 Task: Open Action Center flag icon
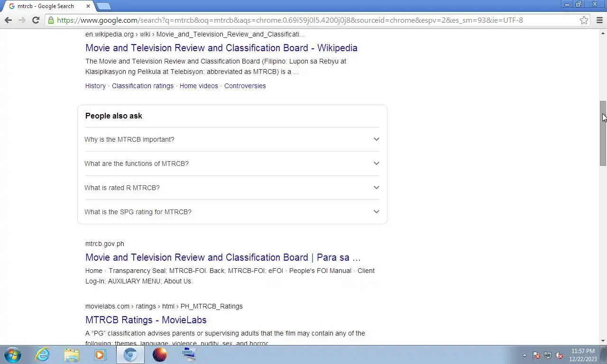tap(536, 355)
